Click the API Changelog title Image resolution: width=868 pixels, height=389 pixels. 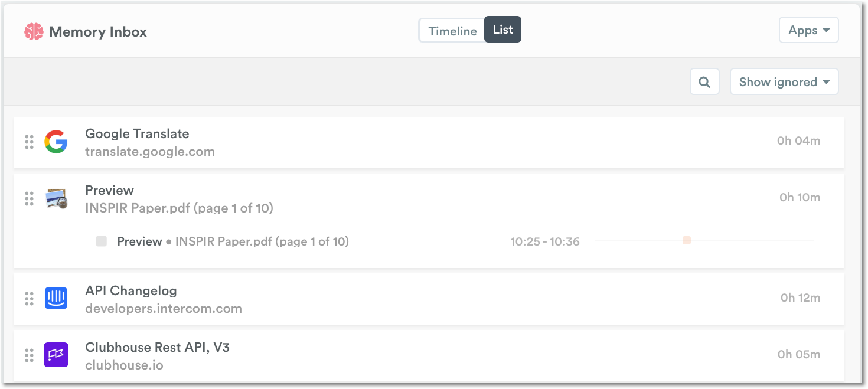(x=131, y=290)
